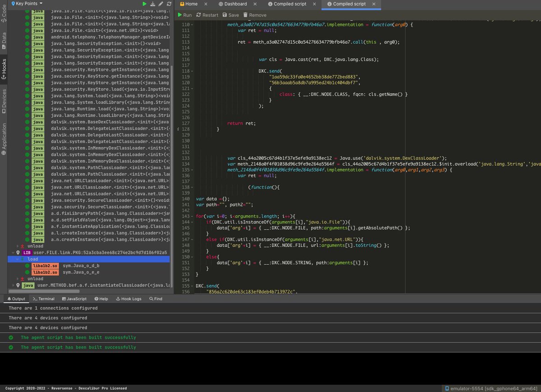Select the java.io.File.<init>(java.net.URI) hook row

click(89, 31)
